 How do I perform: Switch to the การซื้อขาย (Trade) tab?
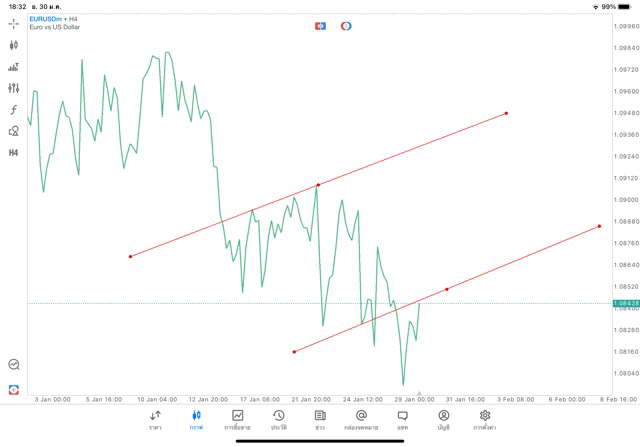237,419
